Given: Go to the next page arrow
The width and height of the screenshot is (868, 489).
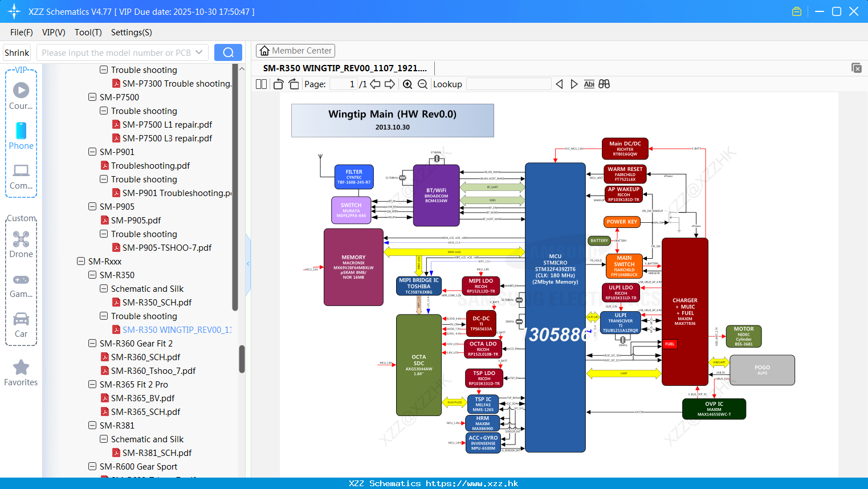Looking at the screenshot, I should pyautogui.click(x=390, y=84).
